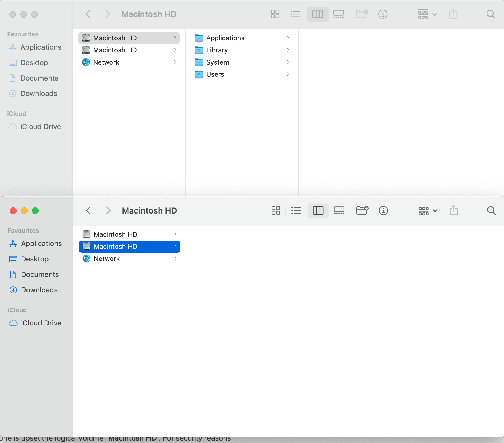Go forward in the front Finder window
504x443 pixels.
point(108,211)
